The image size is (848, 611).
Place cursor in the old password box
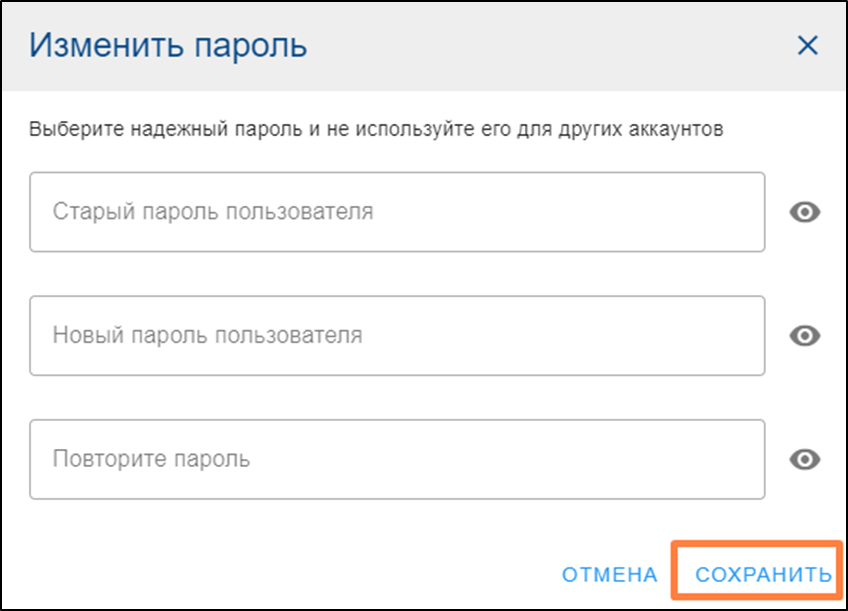pyautogui.click(x=397, y=212)
